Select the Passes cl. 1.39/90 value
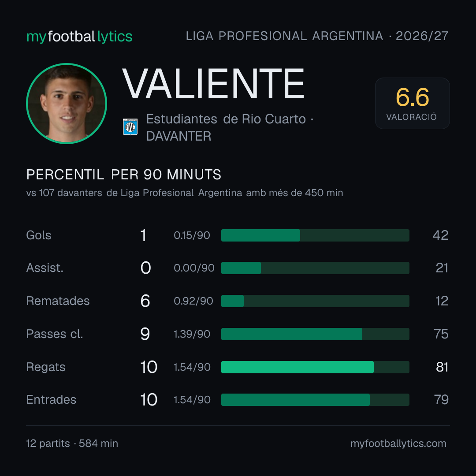The height and width of the screenshot is (476, 476). point(192,334)
